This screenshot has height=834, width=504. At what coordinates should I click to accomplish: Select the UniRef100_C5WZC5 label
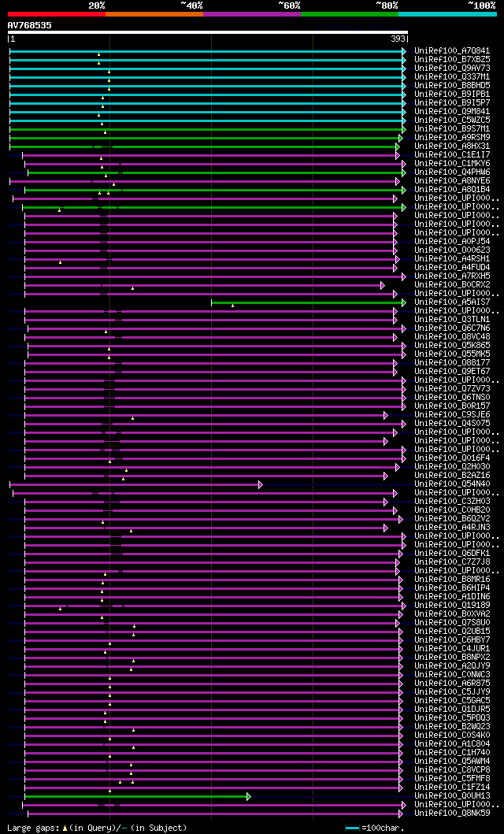click(453, 120)
